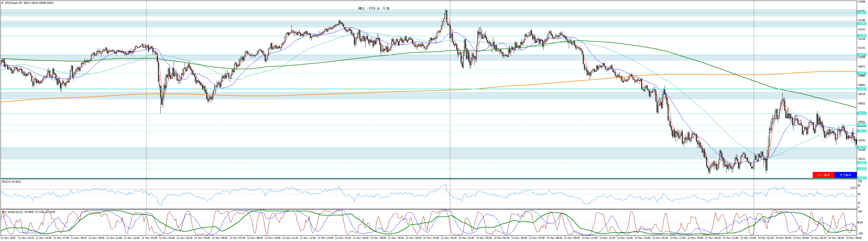Select the 13 Nov 12:20 time label
The width and height of the screenshot is (868, 241).
(x=607, y=238)
